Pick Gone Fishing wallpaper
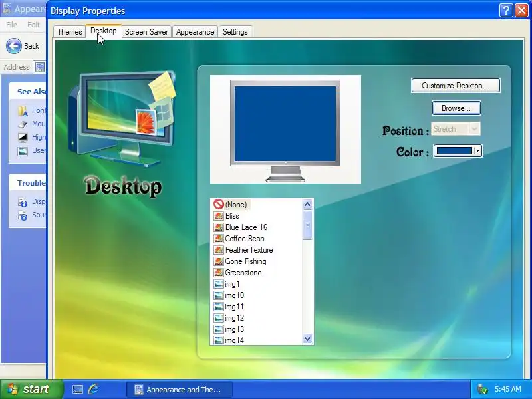532x399 pixels. pos(245,261)
